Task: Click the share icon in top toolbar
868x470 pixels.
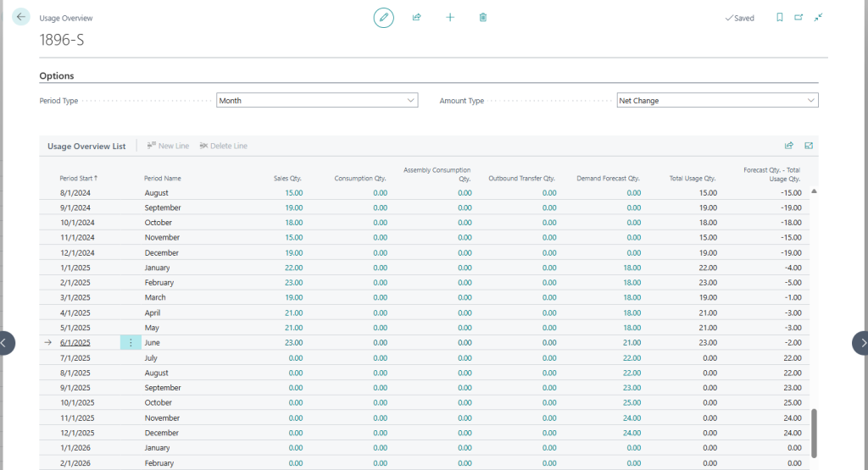Action: point(417,17)
